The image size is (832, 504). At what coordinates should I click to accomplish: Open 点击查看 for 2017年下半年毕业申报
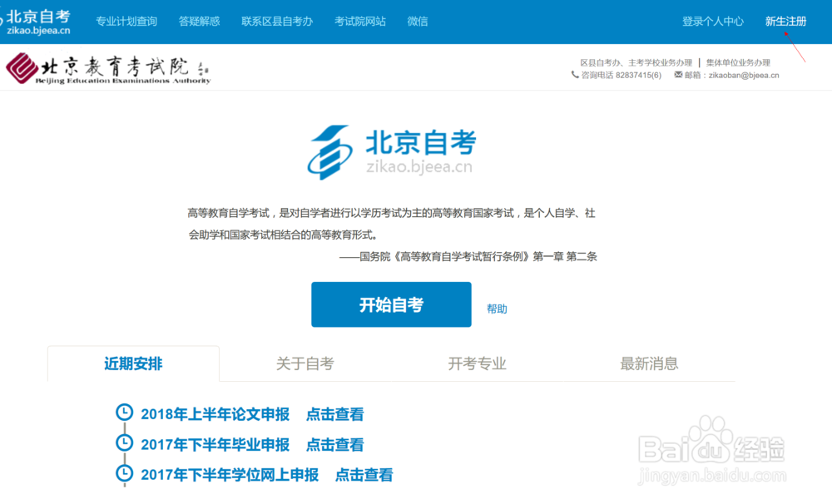click(x=334, y=445)
